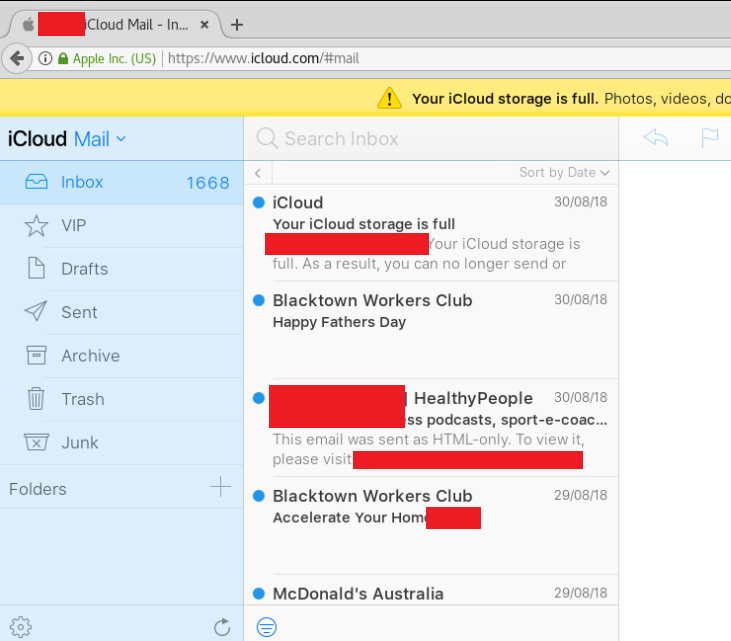Open the Inbox mailbox
The width and height of the screenshot is (731, 641).
click(121, 182)
